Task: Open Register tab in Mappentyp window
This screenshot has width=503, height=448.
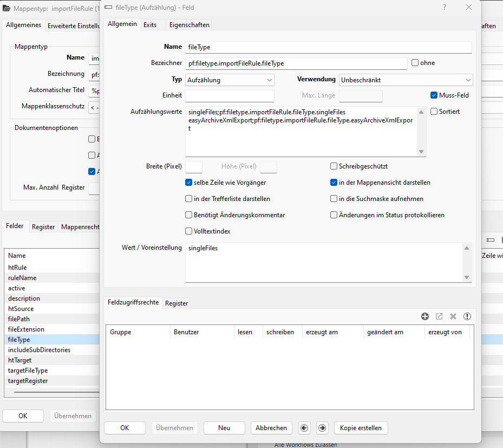Action: click(x=43, y=227)
